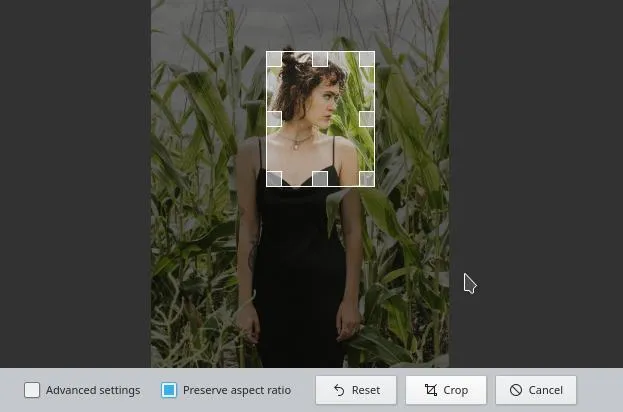Select the bottom-left crop handle
Screen dimensions: 623x412
pyautogui.click(x=274, y=178)
